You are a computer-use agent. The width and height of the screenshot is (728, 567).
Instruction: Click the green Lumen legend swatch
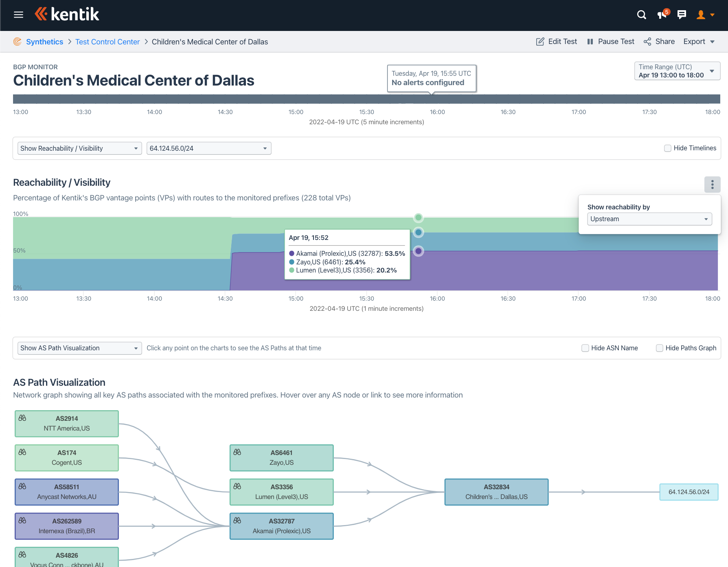coord(292,270)
